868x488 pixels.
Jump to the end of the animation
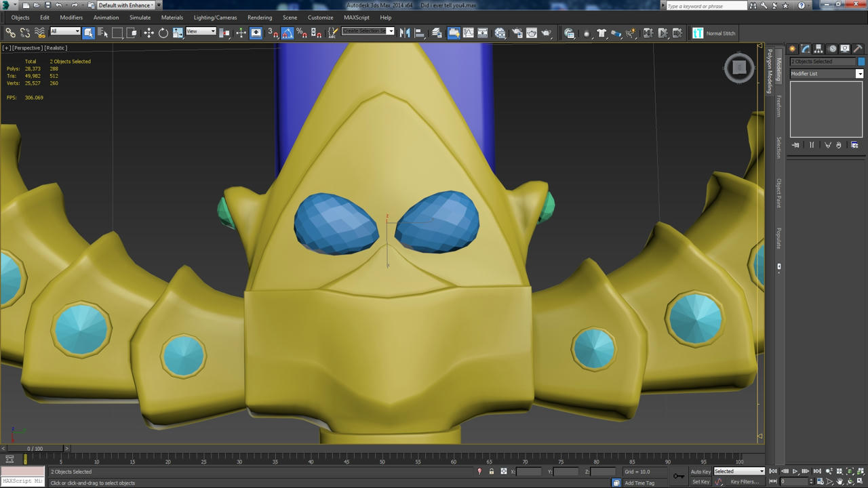coord(817,472)
